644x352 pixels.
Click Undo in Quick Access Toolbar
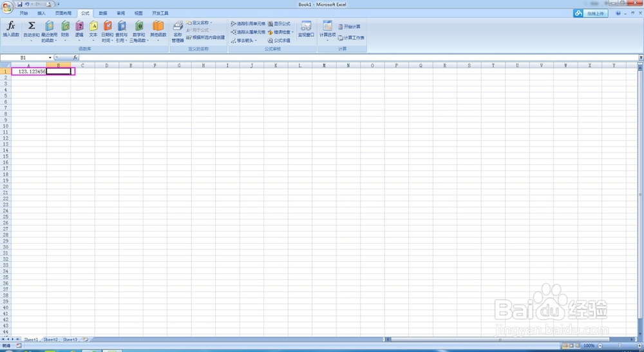(27, 4)
